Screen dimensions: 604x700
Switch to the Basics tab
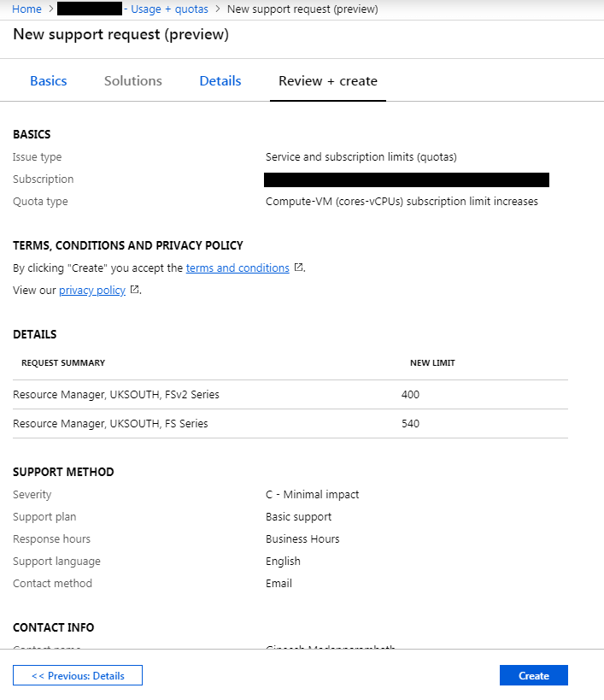click(49, 81)
